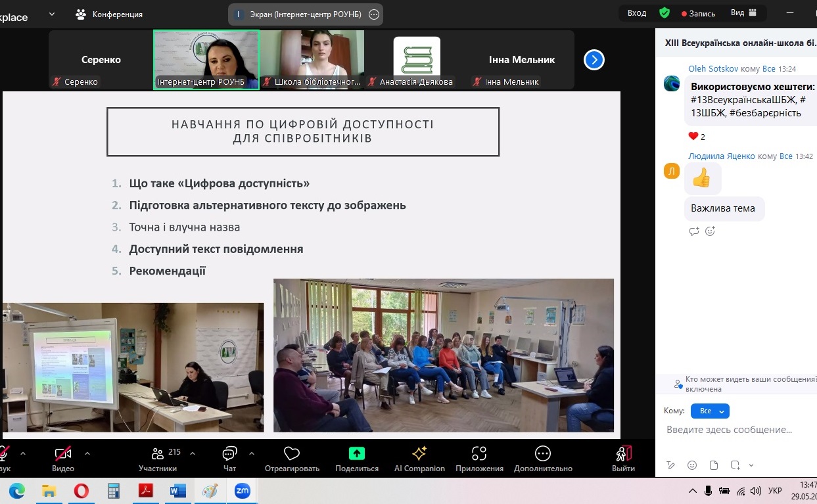Image resolution: width=817 pixels, height=504 pixels.
Task: Open the Вид view menu
Action: (x=743, y=13)
